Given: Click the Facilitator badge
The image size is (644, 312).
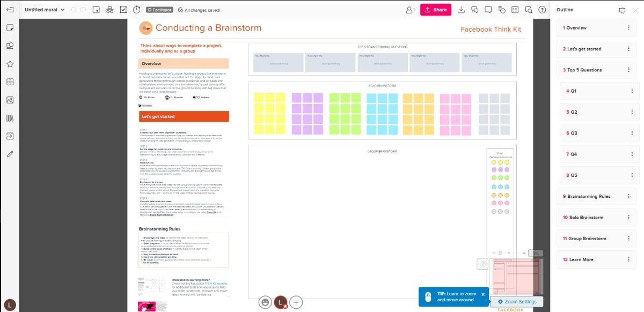Looking at the screenshot, I should (x=160, y=10).
